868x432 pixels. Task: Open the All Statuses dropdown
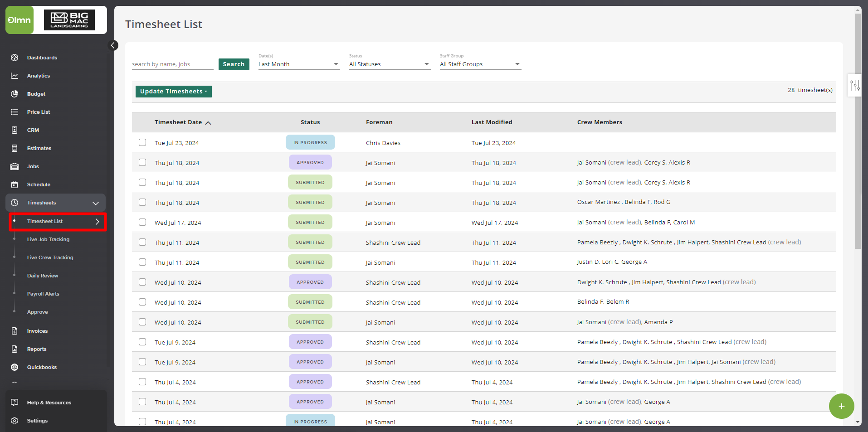pos(390,64)
